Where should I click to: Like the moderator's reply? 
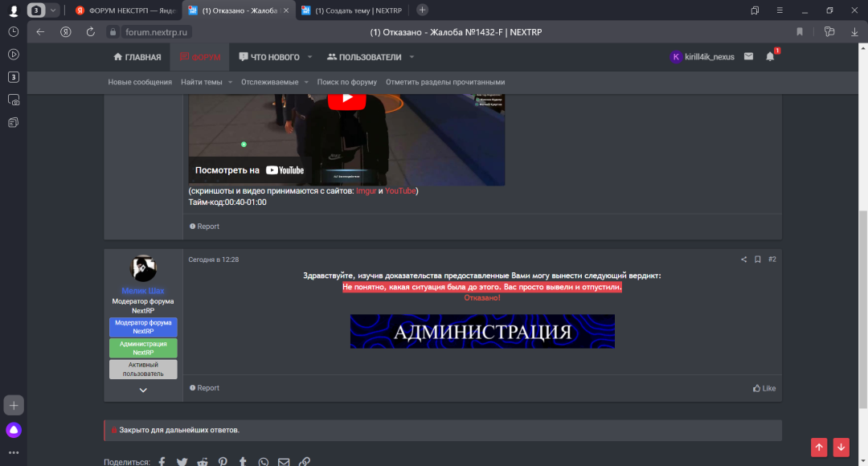click(764, 388)
